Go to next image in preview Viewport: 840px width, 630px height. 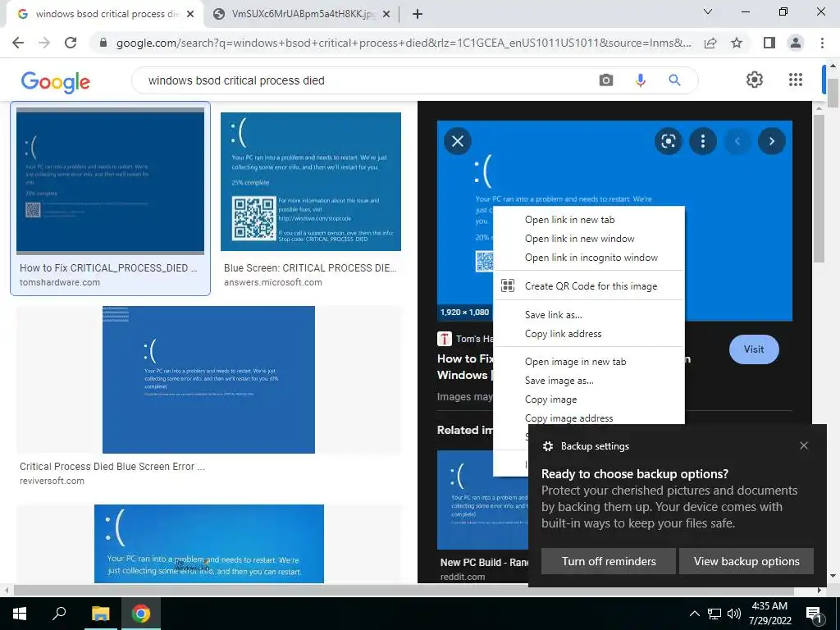771,141
